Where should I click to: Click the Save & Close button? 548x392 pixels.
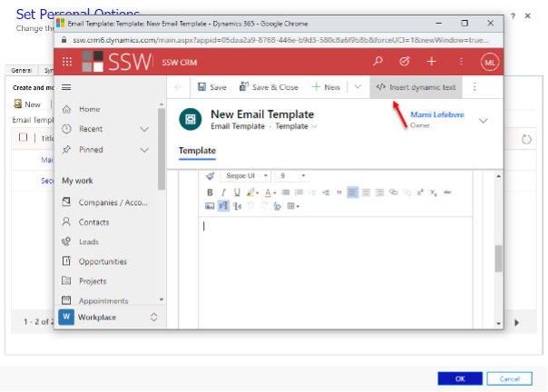[x=269, y=87]
